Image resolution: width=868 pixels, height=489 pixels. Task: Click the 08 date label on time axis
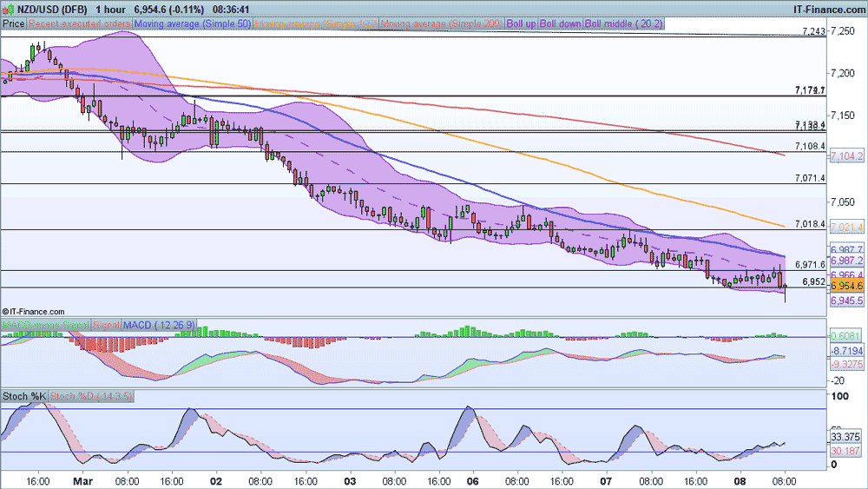click(740, 481)
